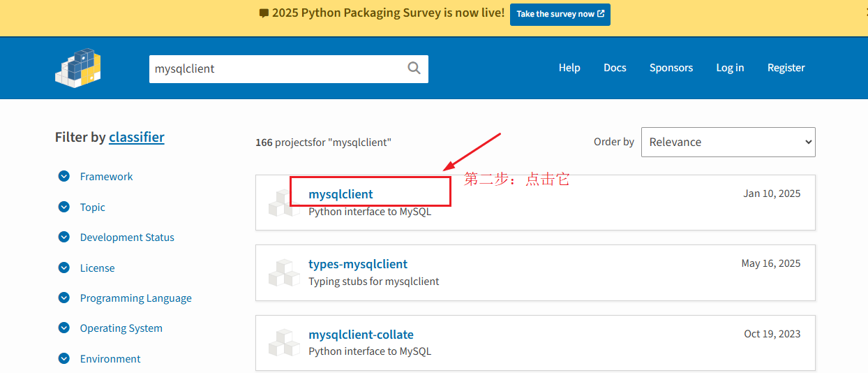Select the Programming Language filter label

click(x=136, y=298)
